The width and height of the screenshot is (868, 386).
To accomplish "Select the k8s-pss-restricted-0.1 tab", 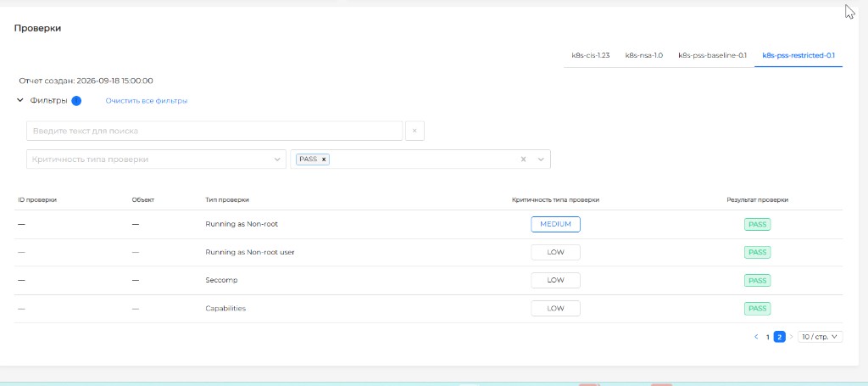I will pos(798,55).
